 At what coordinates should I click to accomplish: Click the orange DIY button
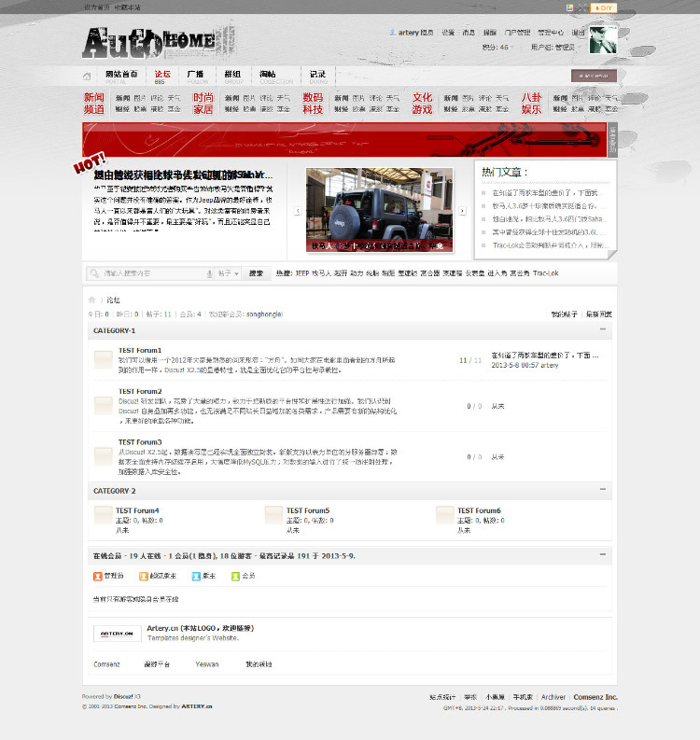click(603, 7)
